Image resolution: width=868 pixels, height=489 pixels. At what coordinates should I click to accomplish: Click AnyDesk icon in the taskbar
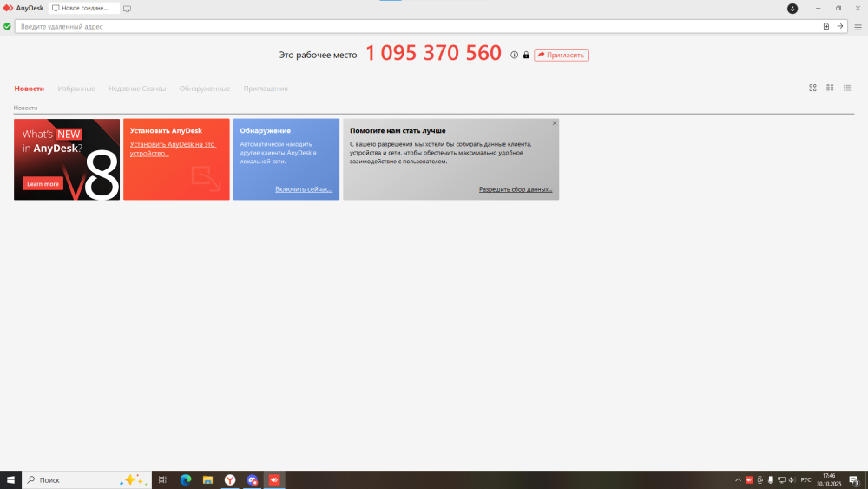[x=274, y=480]
